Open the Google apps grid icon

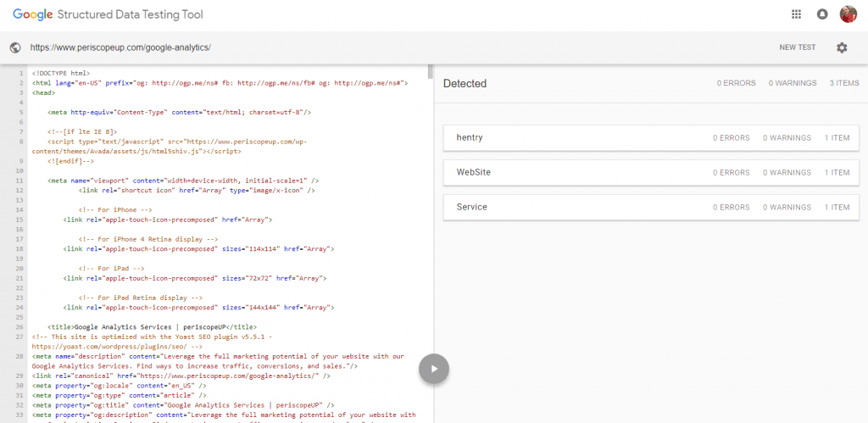click(796, 15)
